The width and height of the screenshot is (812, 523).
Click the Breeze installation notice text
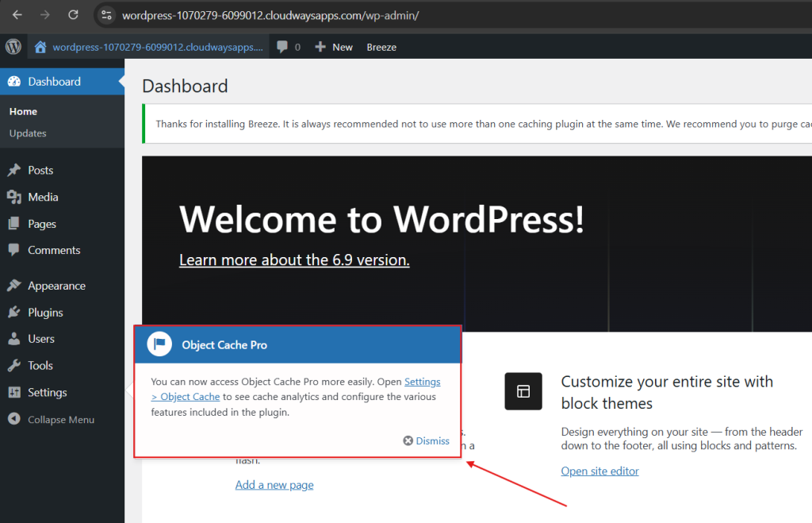(x=483, y=124)
